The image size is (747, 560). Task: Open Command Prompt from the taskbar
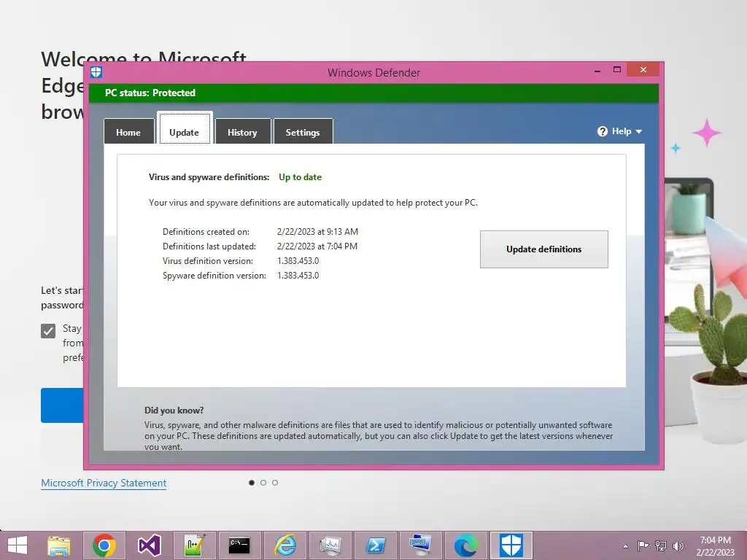point(239,545)
